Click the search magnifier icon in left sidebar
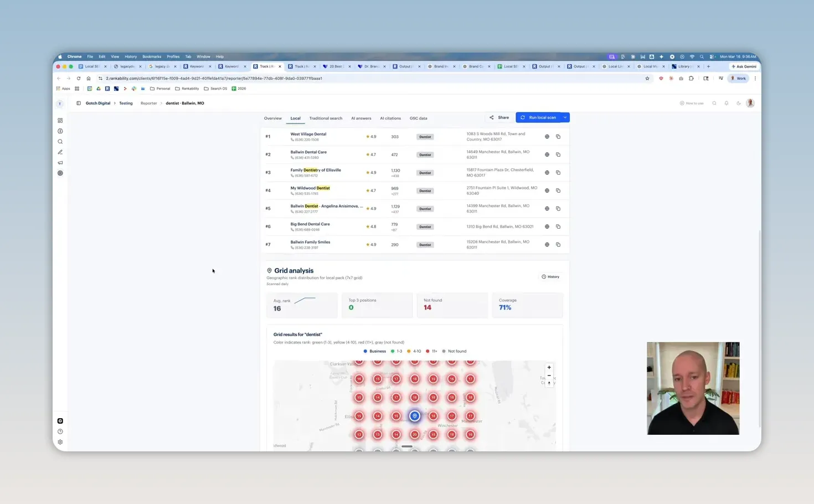The height and width of the screenshot is (504, 814). pyautogui.click(x=60, y=142)
